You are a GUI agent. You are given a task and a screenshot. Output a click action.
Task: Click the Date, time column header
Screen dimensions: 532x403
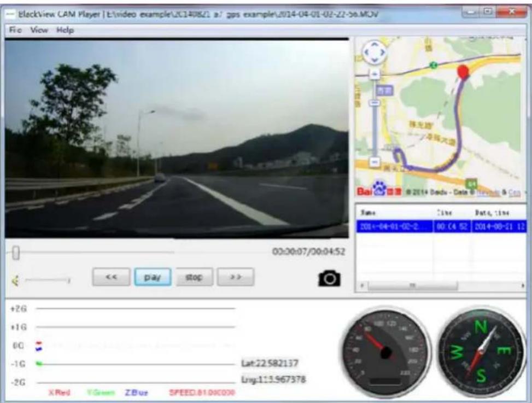[492, 213]
